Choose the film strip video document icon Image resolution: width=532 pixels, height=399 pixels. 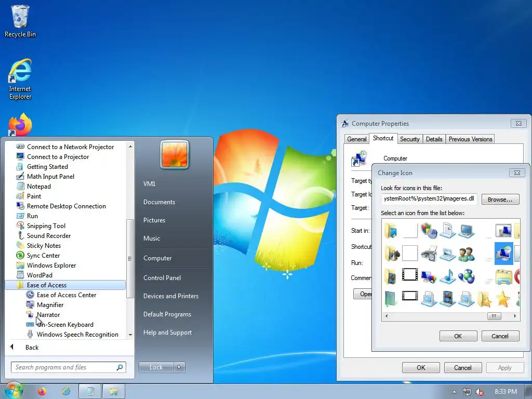pyautogui.click(x=447, y=299)
